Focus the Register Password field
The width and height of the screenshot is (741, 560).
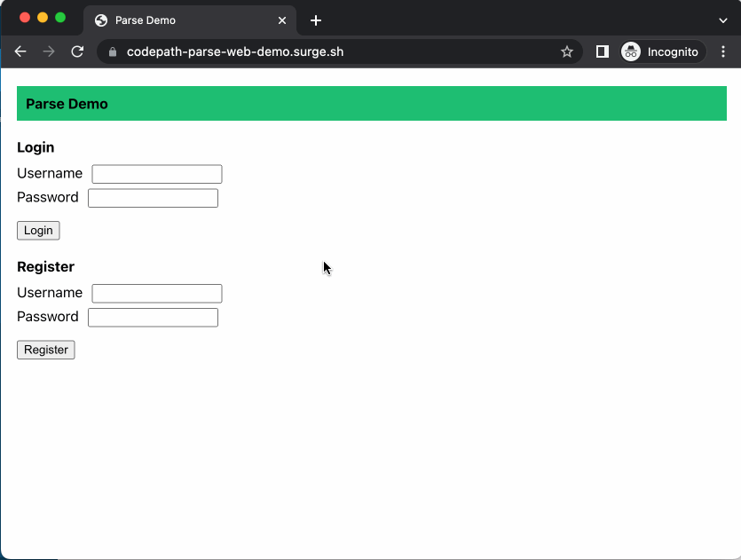coord(154,318)
